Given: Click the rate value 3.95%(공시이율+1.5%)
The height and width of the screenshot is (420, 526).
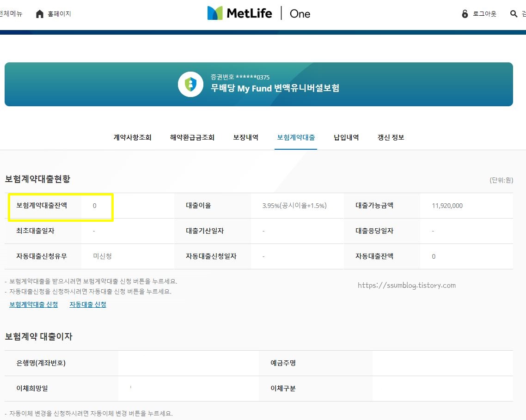Looking at the screenshot, I should tap(294, 206).
